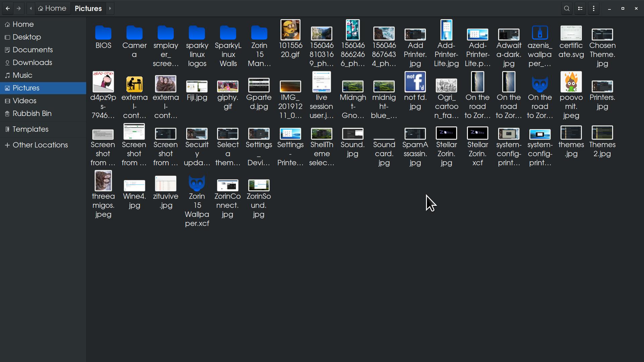Open Templates in the sidebar
644x362 pixels.
click(x=30, y=129)
